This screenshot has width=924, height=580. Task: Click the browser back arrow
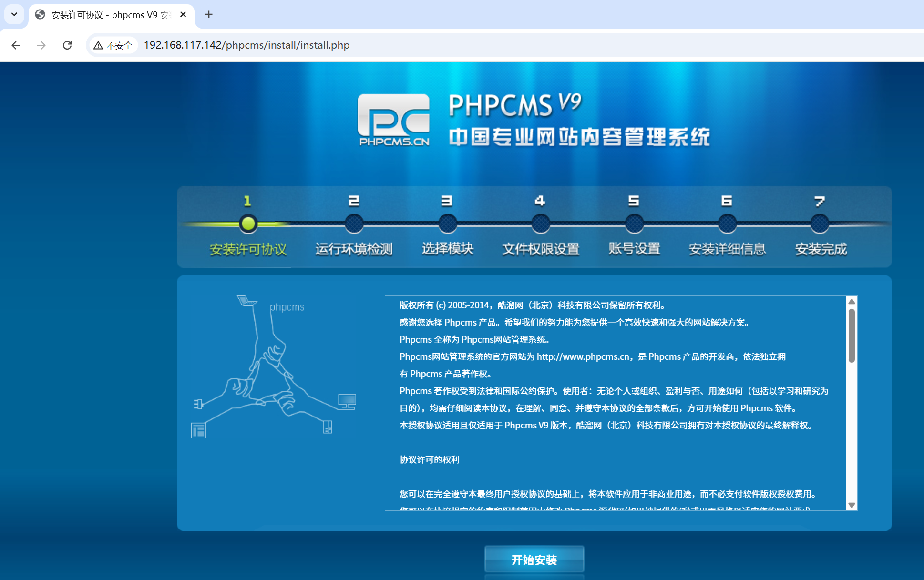[16, 45]
